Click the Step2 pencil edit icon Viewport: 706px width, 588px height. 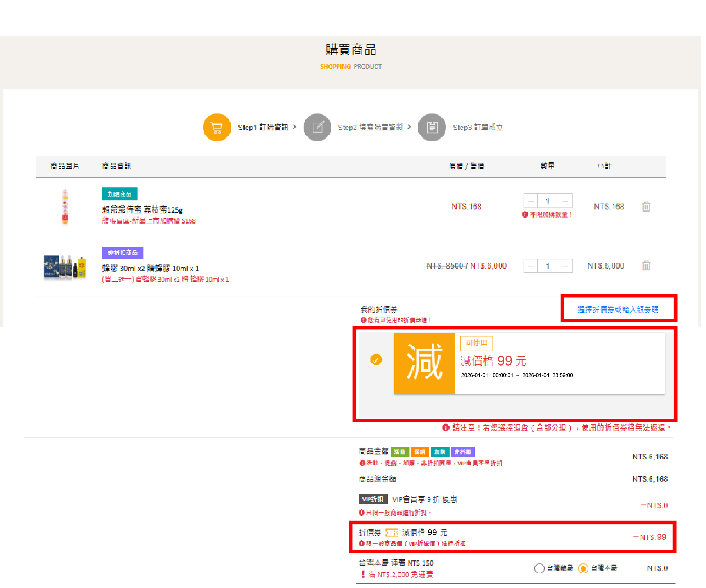(317, 127)
